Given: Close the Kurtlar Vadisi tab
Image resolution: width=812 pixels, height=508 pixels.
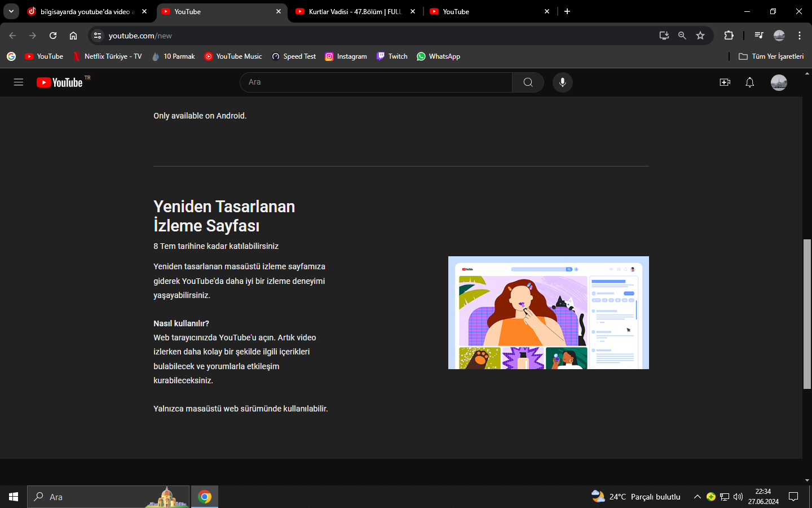Looking at the screenshot, I should tap(413, 11).
